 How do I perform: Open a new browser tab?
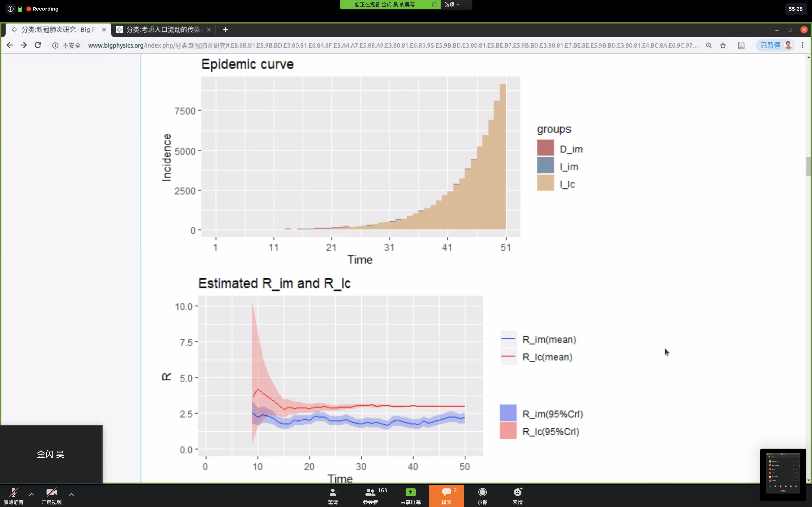(x=225, y=30)
